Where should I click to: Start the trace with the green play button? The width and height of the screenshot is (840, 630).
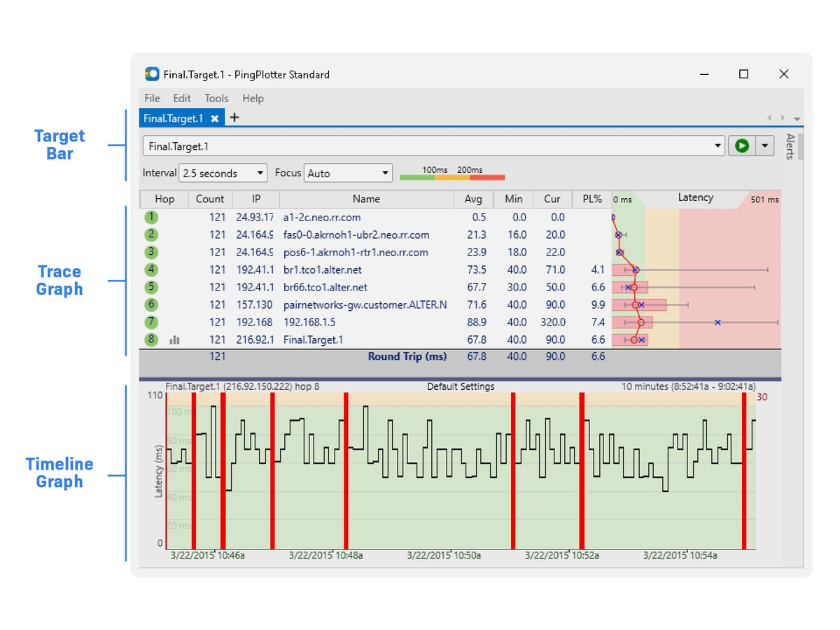tap(741, 146)
